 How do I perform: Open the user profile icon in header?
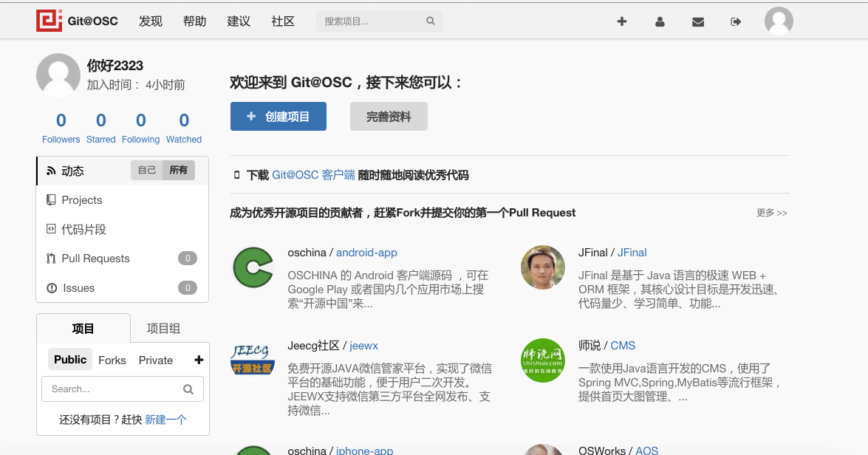tap(659, 21)
